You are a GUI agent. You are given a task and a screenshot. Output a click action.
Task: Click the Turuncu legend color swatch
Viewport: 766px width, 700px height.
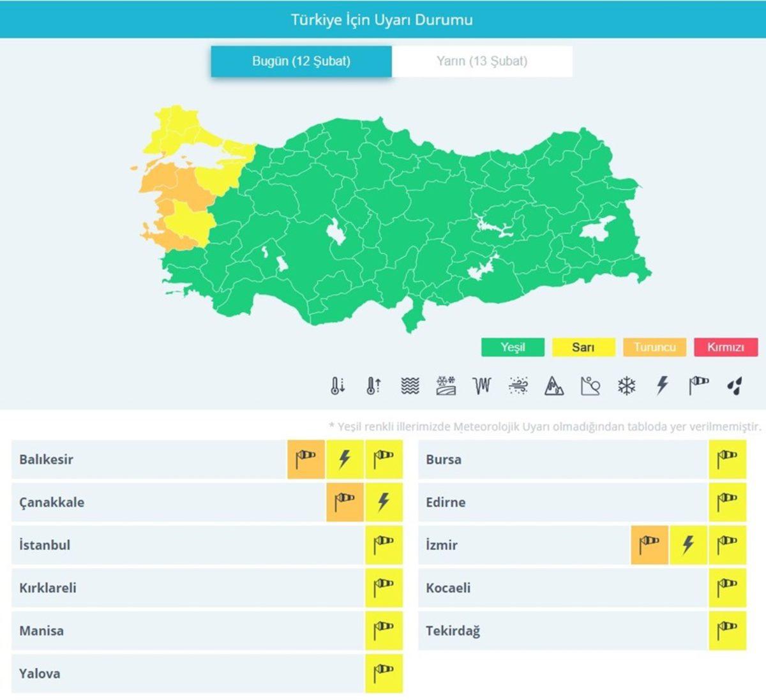click(x=655, y=347)
